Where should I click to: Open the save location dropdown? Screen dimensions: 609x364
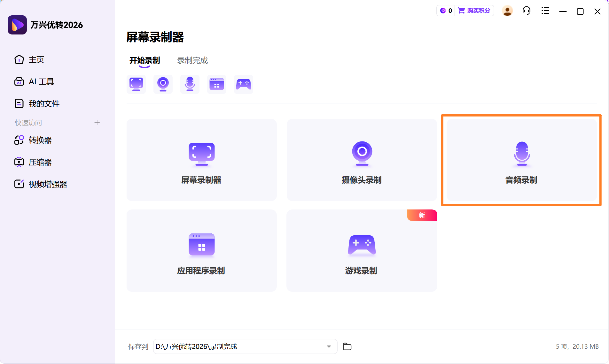coord(329,346)
